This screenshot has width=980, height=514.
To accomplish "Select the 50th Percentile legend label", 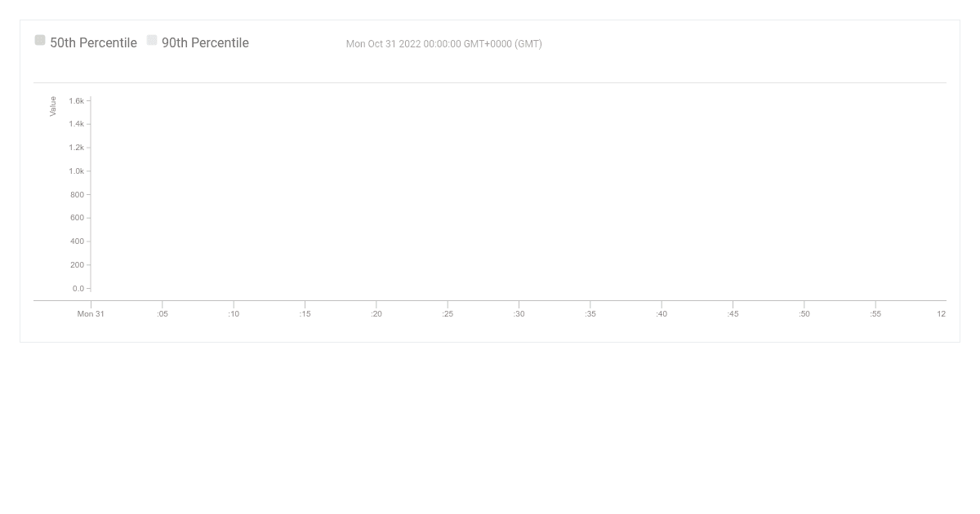I will [93, 43].
